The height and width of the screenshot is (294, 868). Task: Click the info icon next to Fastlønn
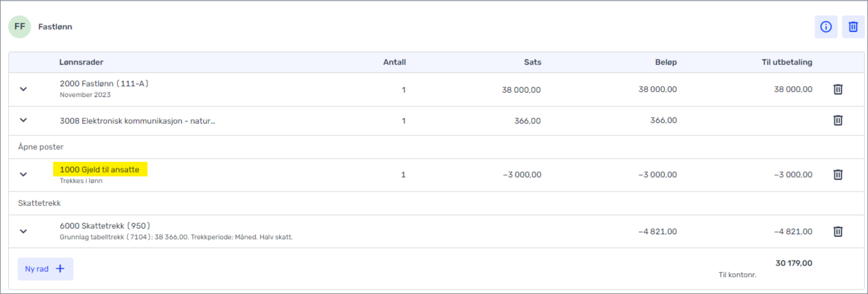[x=826, y=27]
